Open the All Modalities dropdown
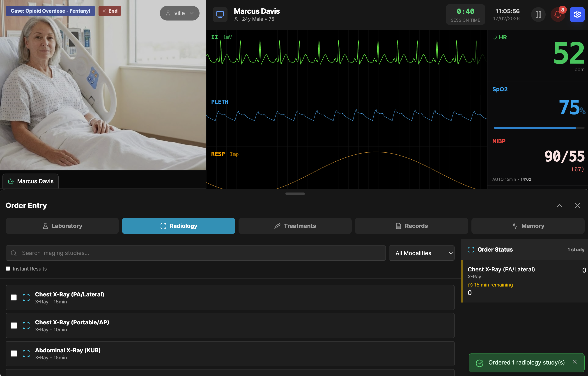588x376 pixels. pyautogui.click(x=421, y=253)
